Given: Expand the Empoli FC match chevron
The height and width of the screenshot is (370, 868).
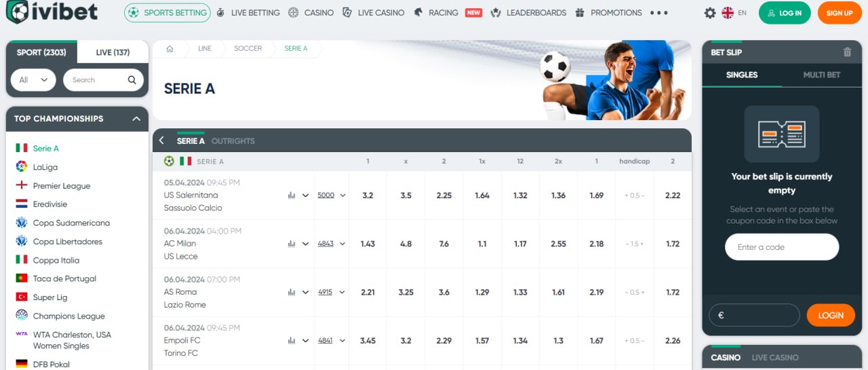Looking at the screenshot, I should (x=306, y=341).
